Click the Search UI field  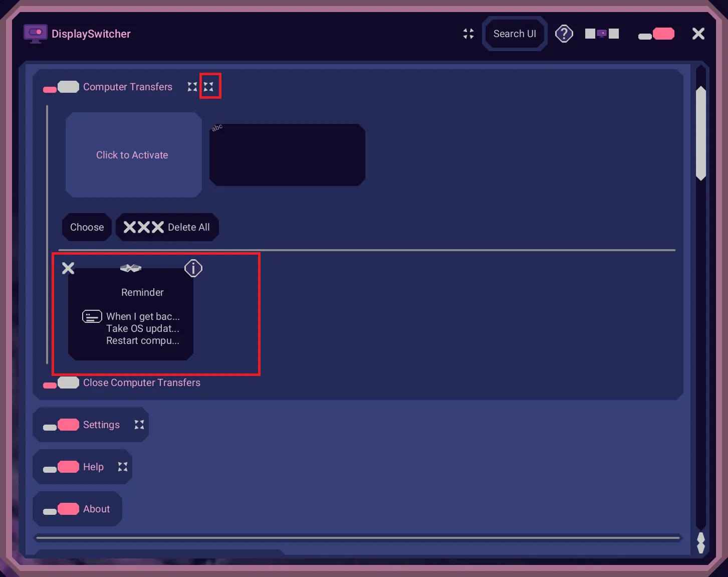(515, 34)
